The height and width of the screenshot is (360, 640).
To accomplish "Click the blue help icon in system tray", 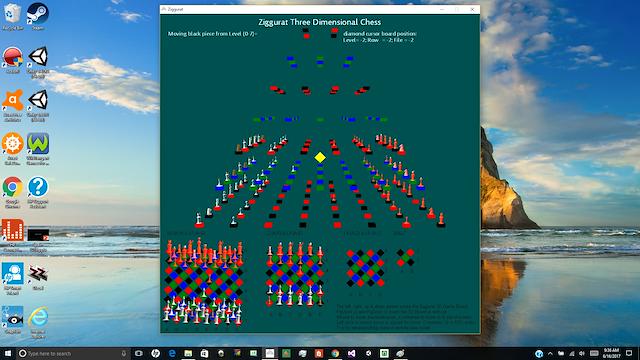I will point(539,353).
